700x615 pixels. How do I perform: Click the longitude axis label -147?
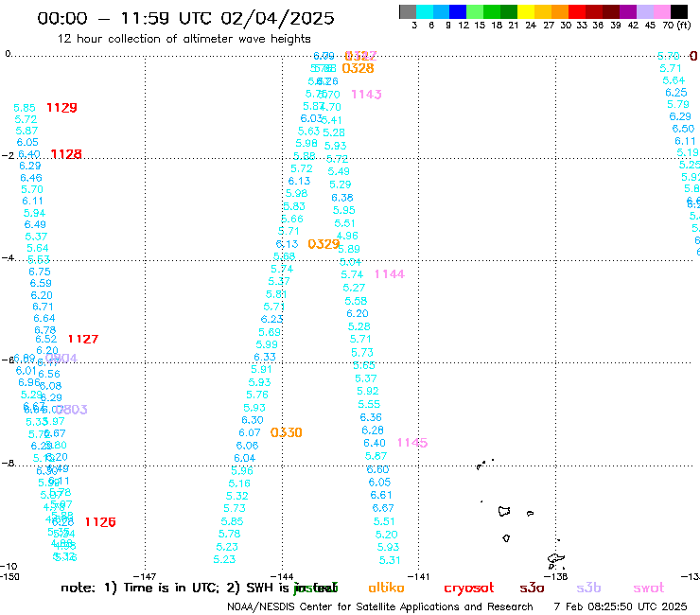tap(146, 576)
